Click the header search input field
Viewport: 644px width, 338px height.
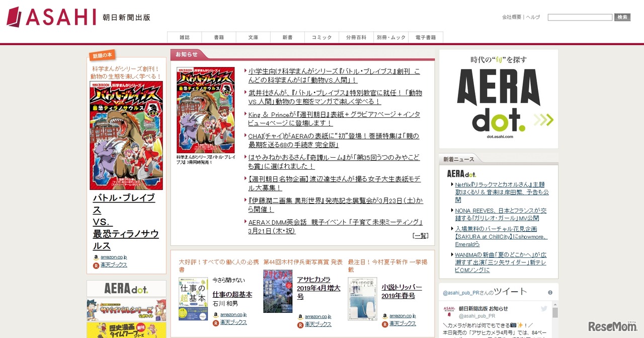coord(580,17)
